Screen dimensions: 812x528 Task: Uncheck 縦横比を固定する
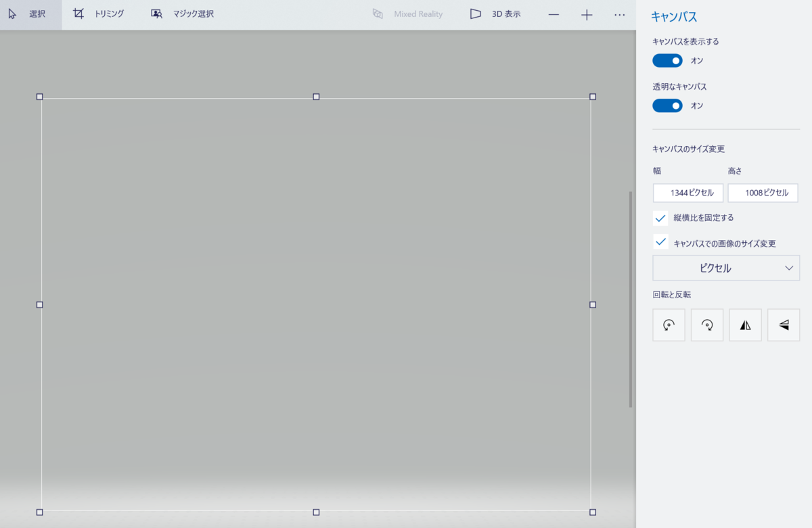tap(660, 218)
